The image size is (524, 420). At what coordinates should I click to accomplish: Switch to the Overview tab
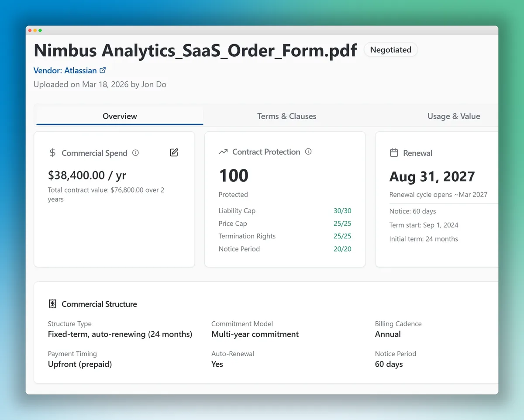click(120, 116)
